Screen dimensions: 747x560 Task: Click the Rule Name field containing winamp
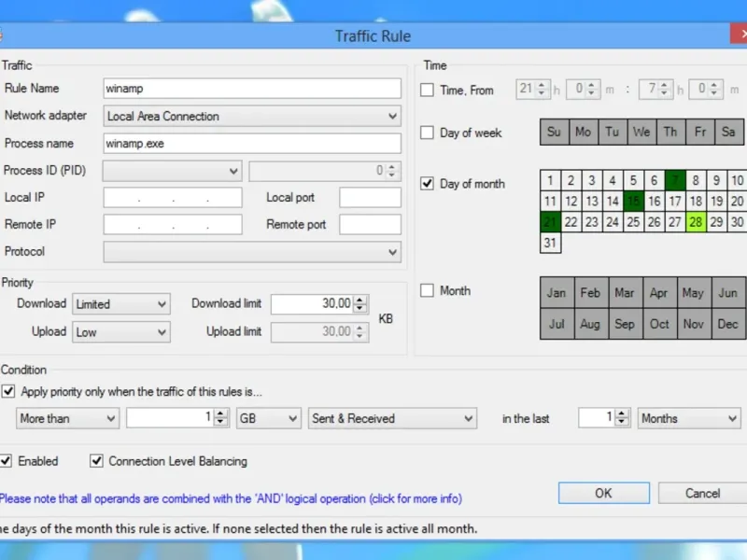click(252, 89)
